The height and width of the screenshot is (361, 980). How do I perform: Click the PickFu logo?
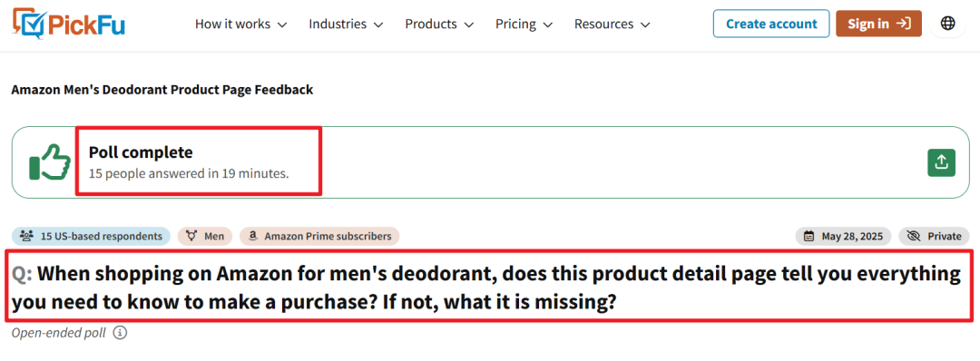coord(68,24)
